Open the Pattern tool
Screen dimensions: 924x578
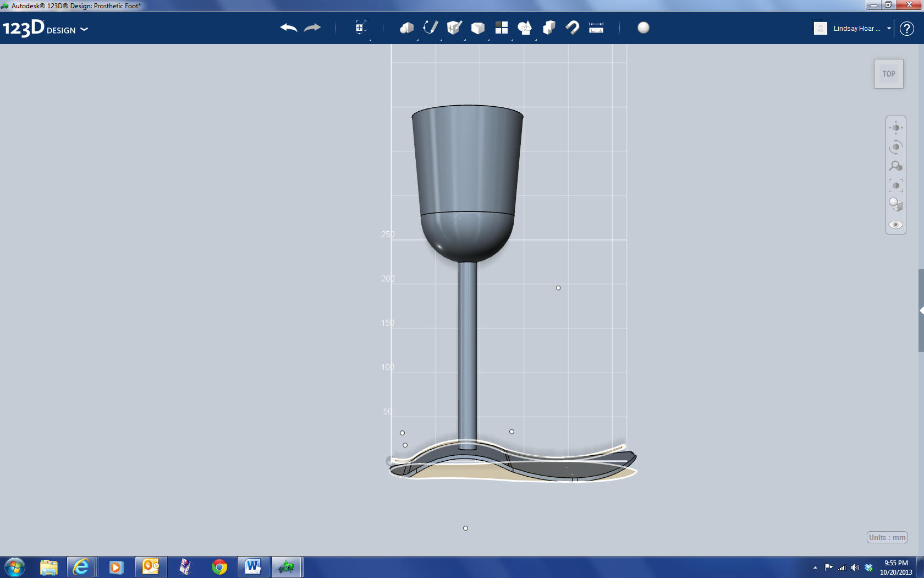(502, 27)
